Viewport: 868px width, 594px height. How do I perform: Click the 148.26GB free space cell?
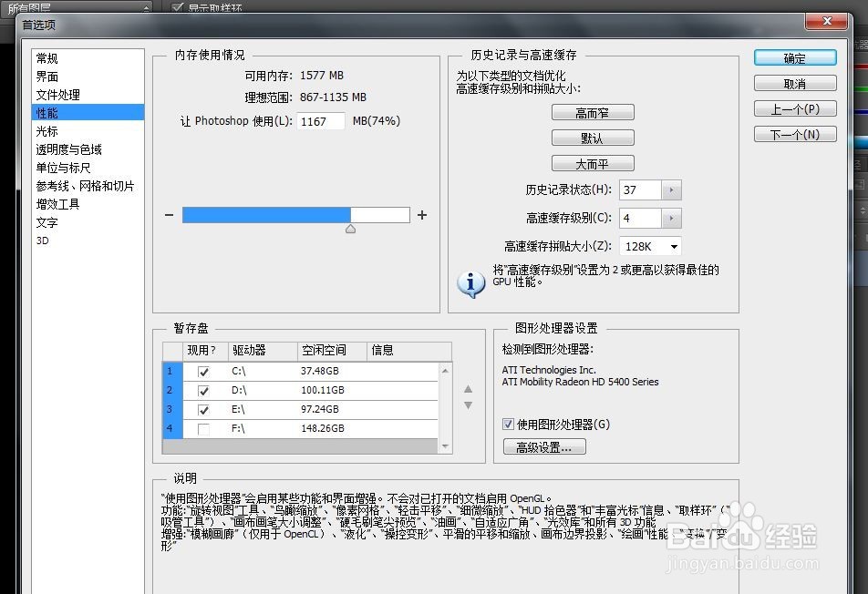pyautogui.click(x=323, y=428)
